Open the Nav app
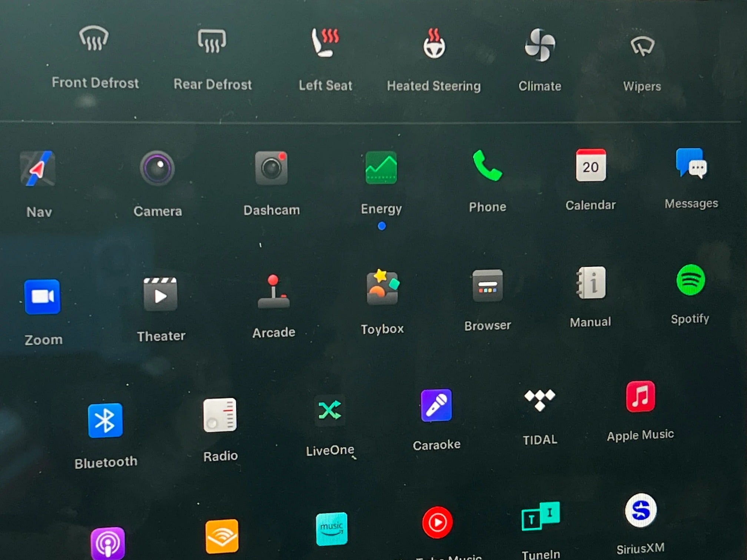 [38, 169]
